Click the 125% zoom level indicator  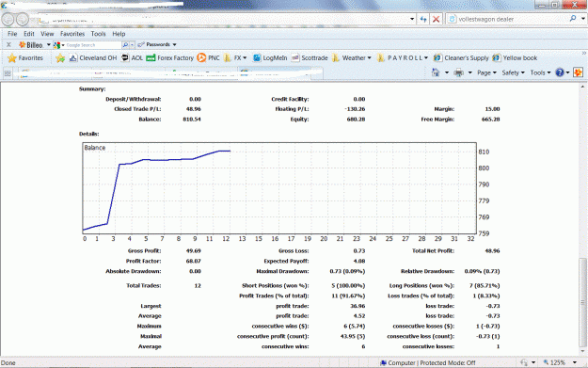pyautogui.click(x=554, y=362)
